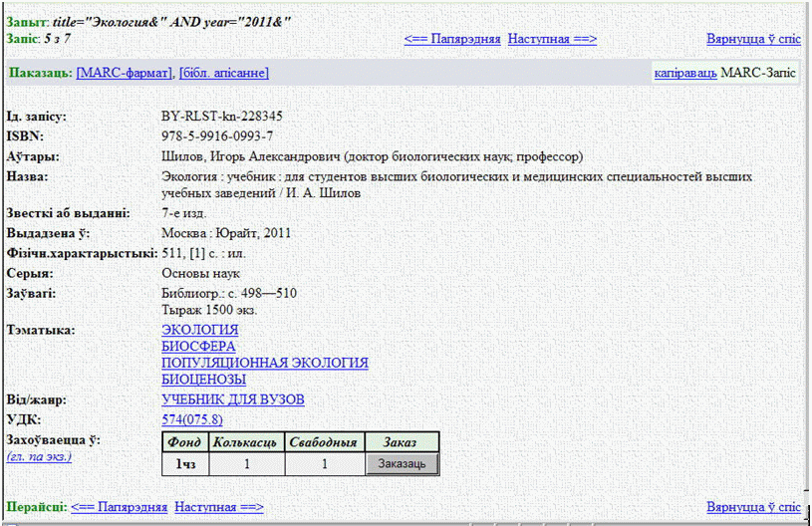Switch to MARC-фармат view
Image resolution: width=812 pixels, height=526 pixels.
[x=124, y=73]
